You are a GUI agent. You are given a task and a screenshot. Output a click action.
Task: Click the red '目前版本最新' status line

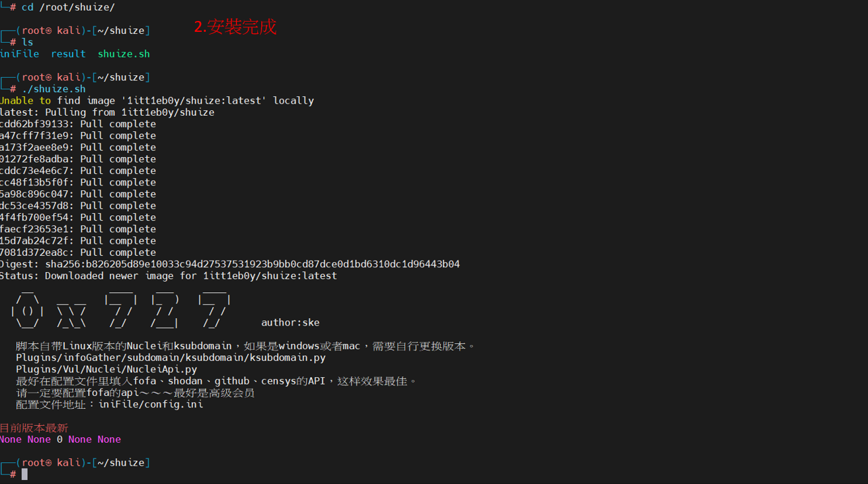tap(34, 428)
